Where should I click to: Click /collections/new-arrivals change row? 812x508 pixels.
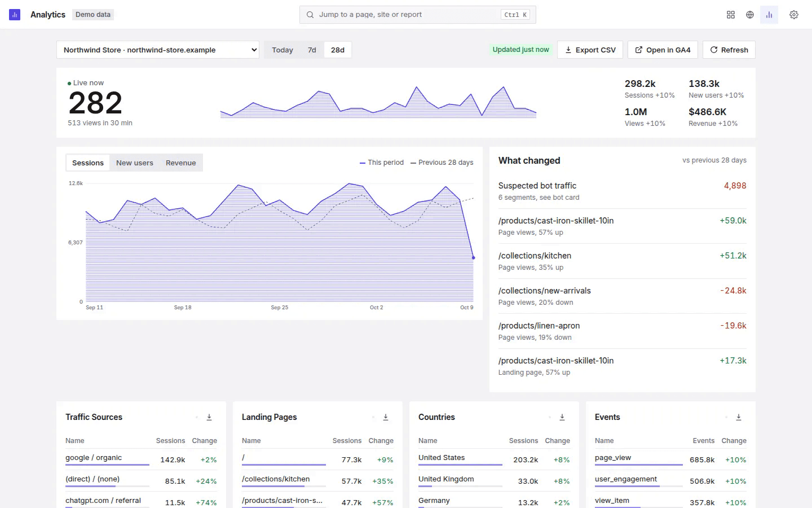[x=623, y=296]
